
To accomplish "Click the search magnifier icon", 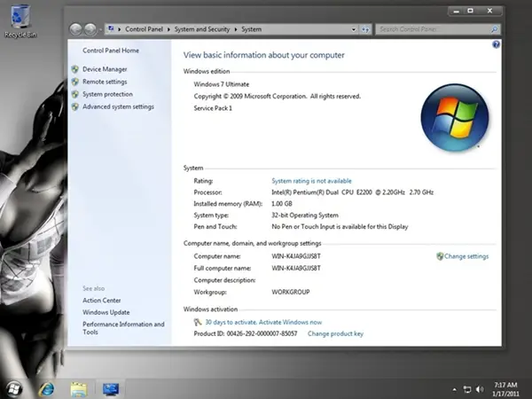I will 495,29.
